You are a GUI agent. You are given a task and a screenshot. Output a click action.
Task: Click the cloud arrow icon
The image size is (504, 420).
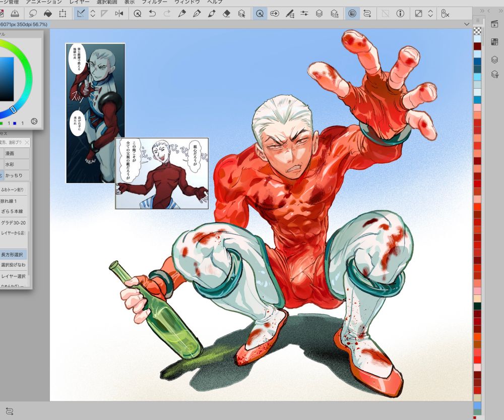pyautogui.click(x=275, y=14)
